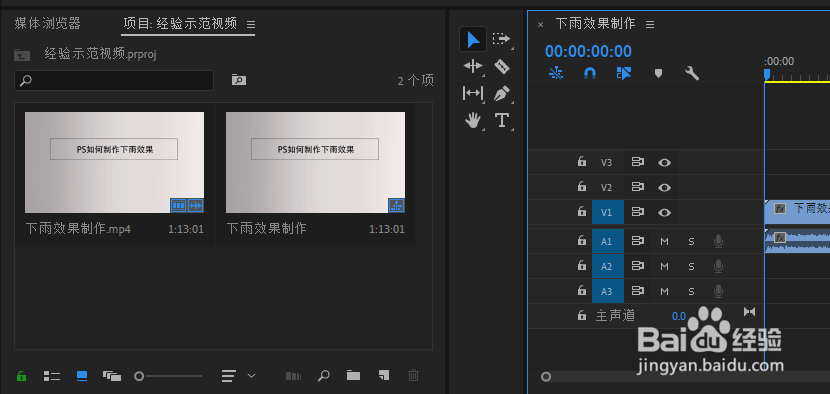Close the 下雨效果制作 sequence tab
Image resolution: width=830 pixels, height=394 pixels.
(540, 24)
